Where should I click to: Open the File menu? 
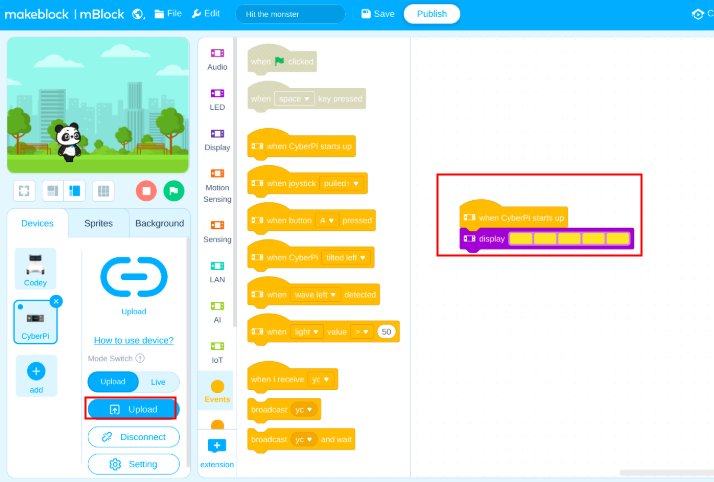[x=168, y=14]
